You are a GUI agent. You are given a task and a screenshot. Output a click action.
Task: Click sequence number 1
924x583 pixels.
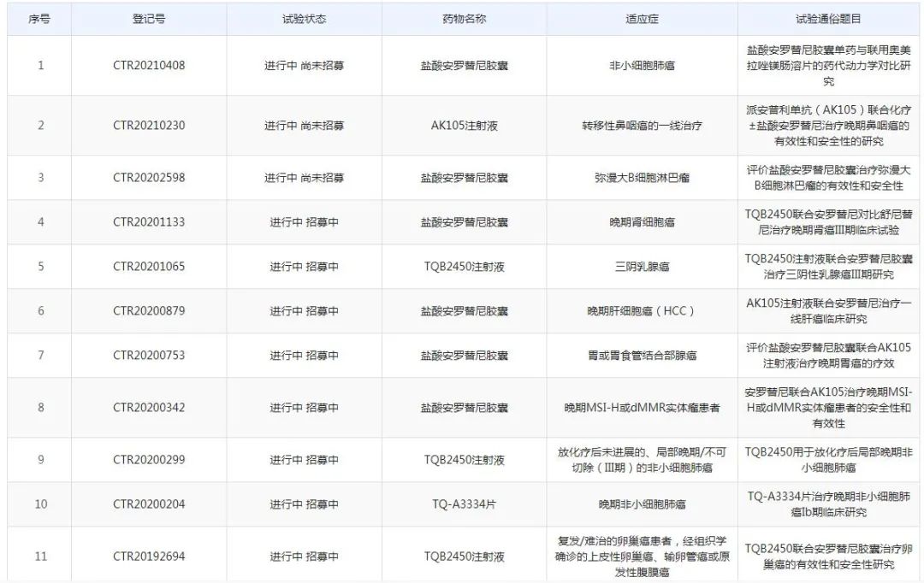tap(41, 65)
